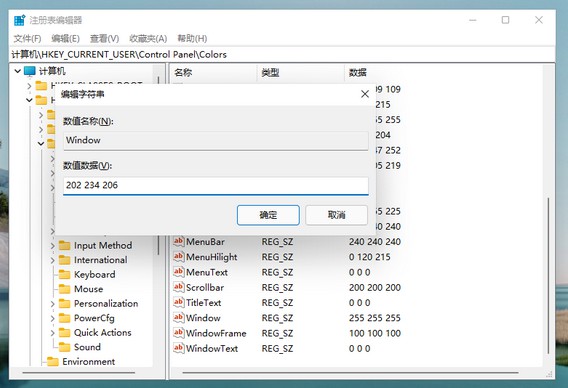568x388 pixels.
Task: Click the Sound folder icon
Action: pos(64,347)
